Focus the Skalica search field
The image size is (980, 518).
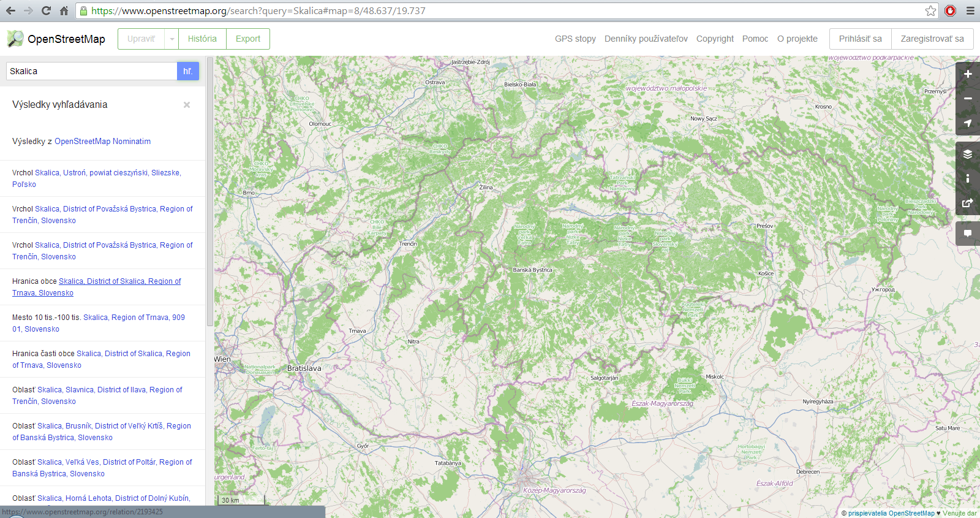pyautogui.click(x=92, y=71)
